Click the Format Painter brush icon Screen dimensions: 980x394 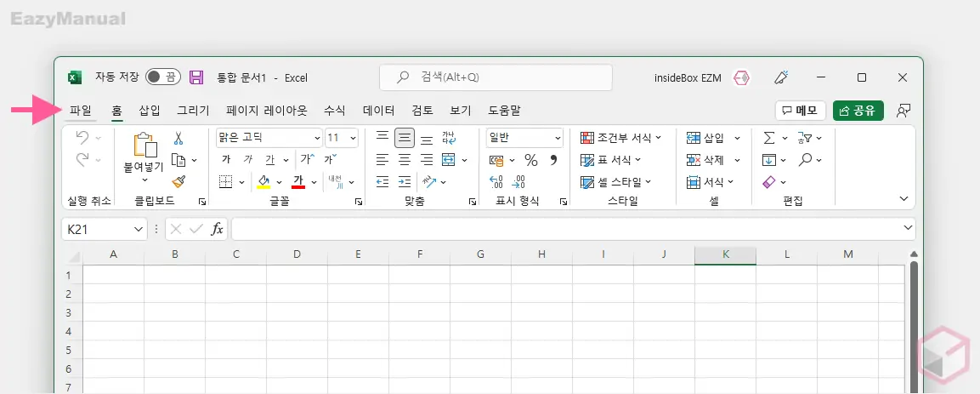[178, 181]
